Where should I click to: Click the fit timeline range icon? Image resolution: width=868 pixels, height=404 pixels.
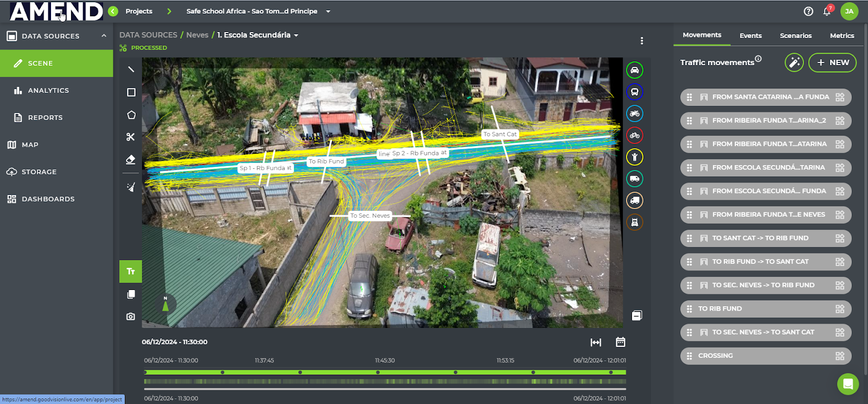(x=596, y=342)
